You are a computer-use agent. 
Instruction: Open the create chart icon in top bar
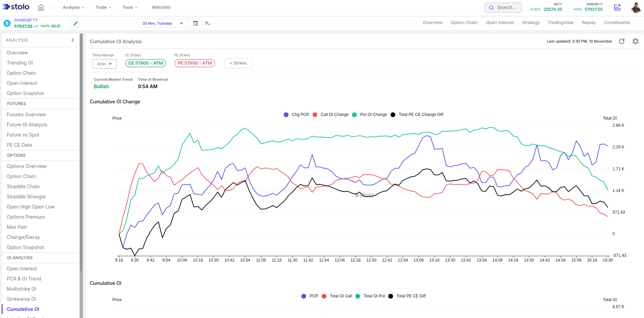coord(617,7)
